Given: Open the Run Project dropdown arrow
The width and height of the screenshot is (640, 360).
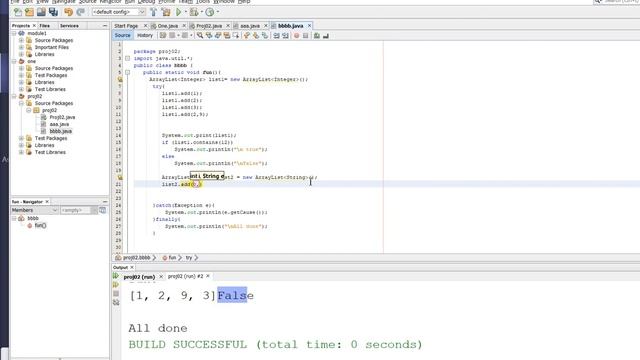Looking at the screenshot, I should pos(185,12).
